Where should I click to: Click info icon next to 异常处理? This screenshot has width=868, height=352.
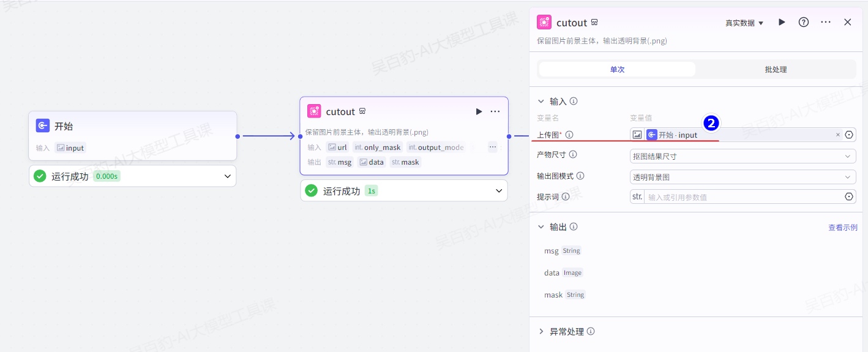click(591, 331)
